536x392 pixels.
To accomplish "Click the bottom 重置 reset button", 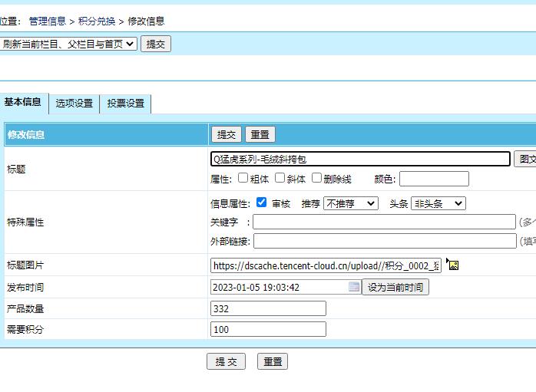I will click(x=273, y=361).
